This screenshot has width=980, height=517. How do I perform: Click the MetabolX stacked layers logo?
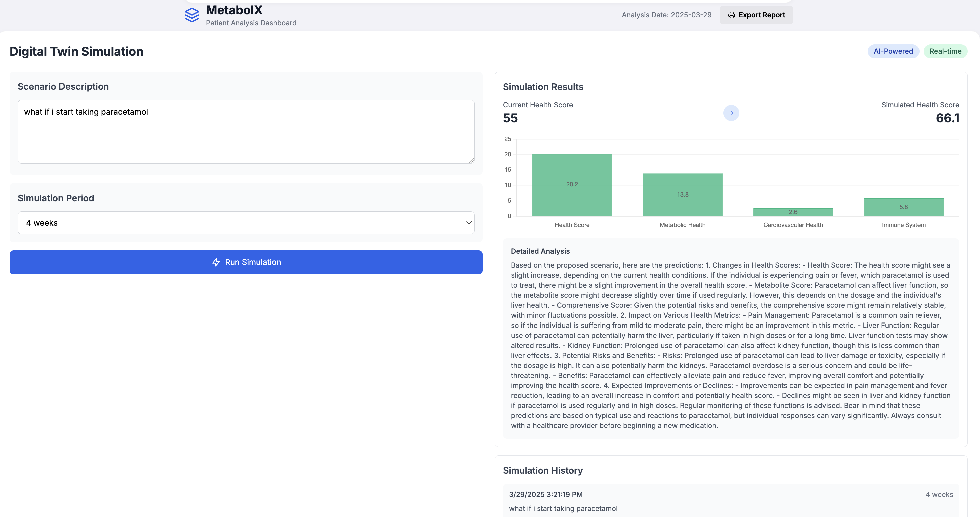click(192, 15)
